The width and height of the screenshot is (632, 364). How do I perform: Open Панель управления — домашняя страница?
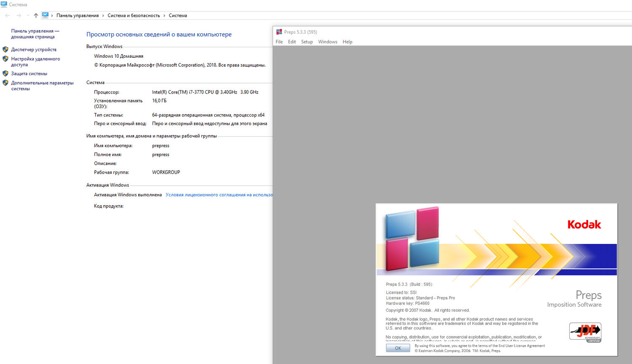pos(35,34)
